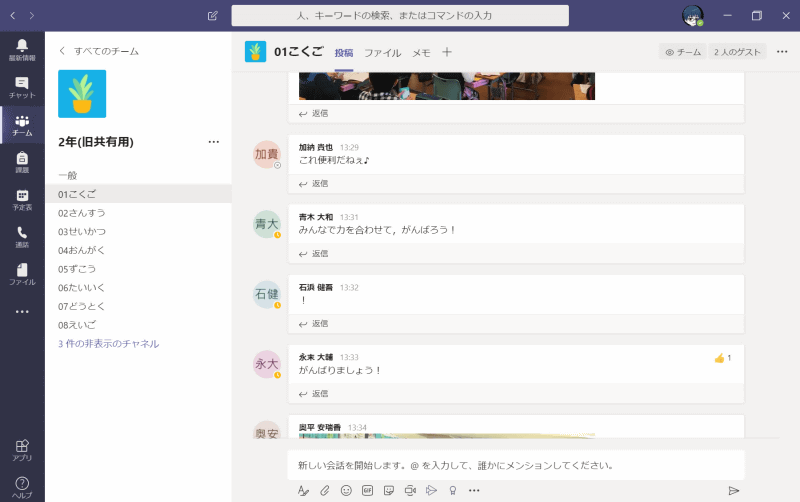Start a meeting with video icon
This screenshot has height=502, width=800.
point(410,490)
